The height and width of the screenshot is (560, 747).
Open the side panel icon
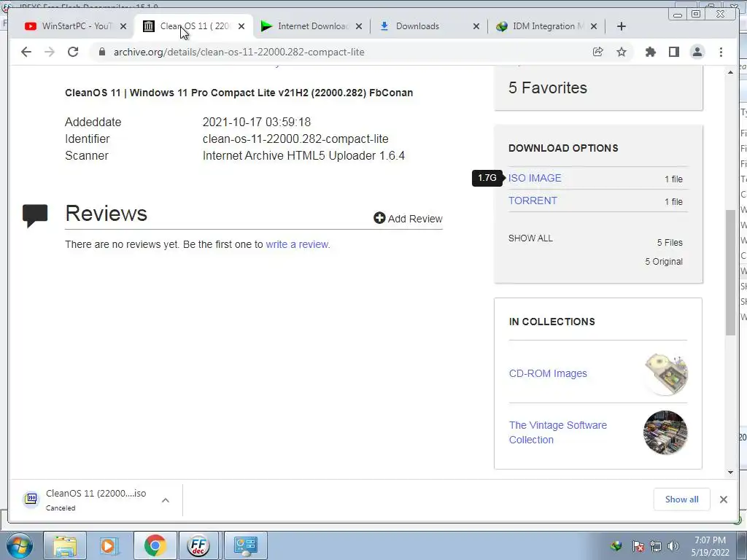673,52
